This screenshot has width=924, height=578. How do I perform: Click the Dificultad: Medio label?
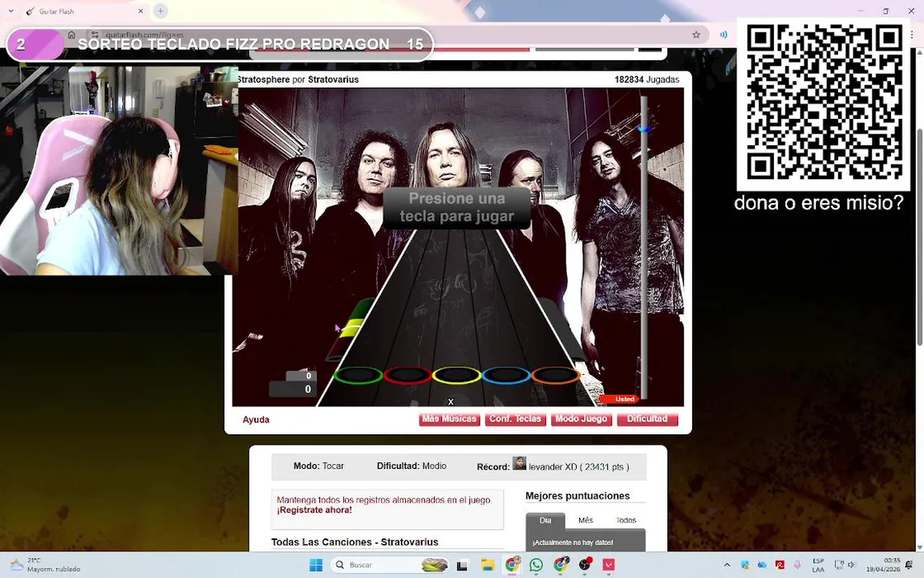(x=411, y=466)
